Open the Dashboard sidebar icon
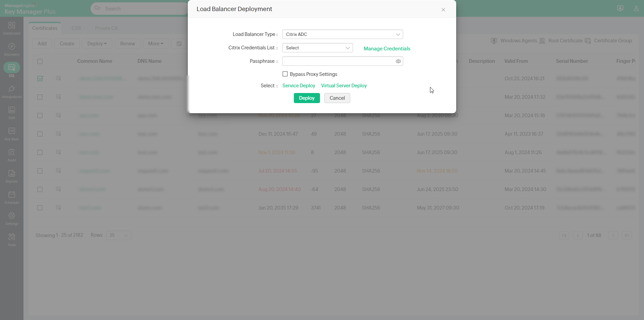The height and width of the screenshot is (320, 644). [12, 25]
